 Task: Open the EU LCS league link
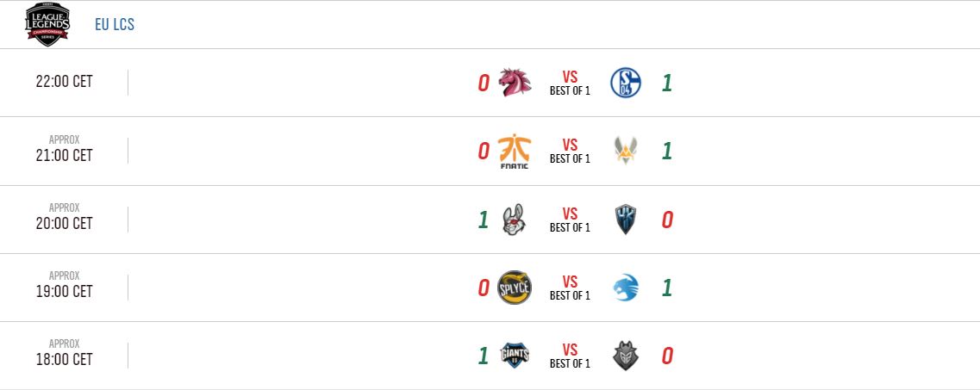115,25
